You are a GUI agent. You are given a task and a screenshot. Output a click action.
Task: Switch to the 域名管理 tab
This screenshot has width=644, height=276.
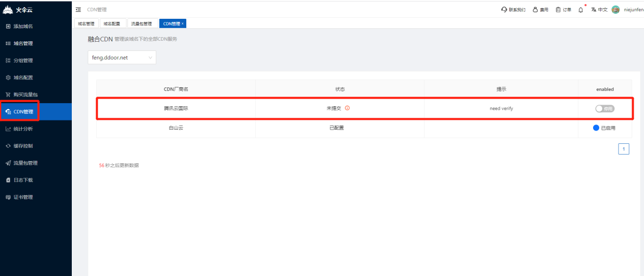[86, 23]
